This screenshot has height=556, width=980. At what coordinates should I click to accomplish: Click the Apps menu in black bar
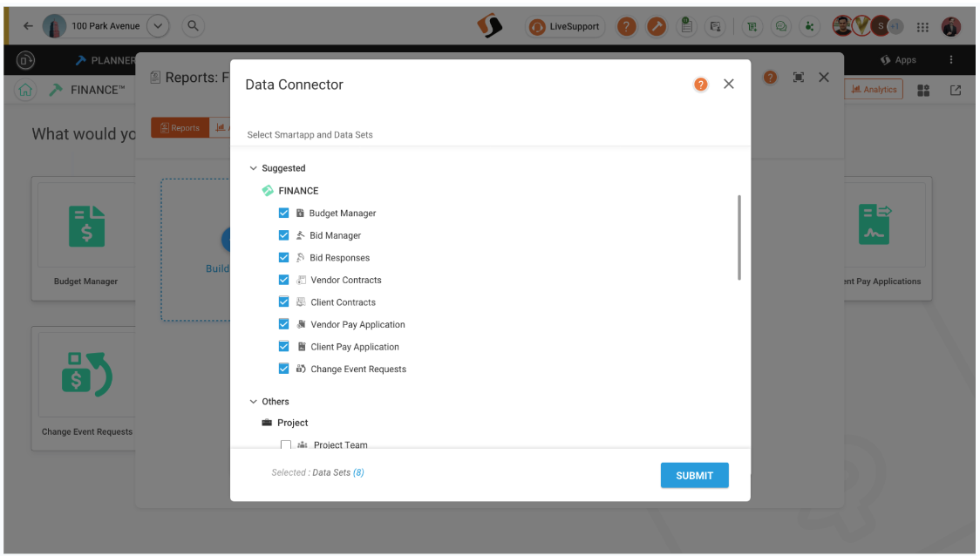(x=898, y=60)
